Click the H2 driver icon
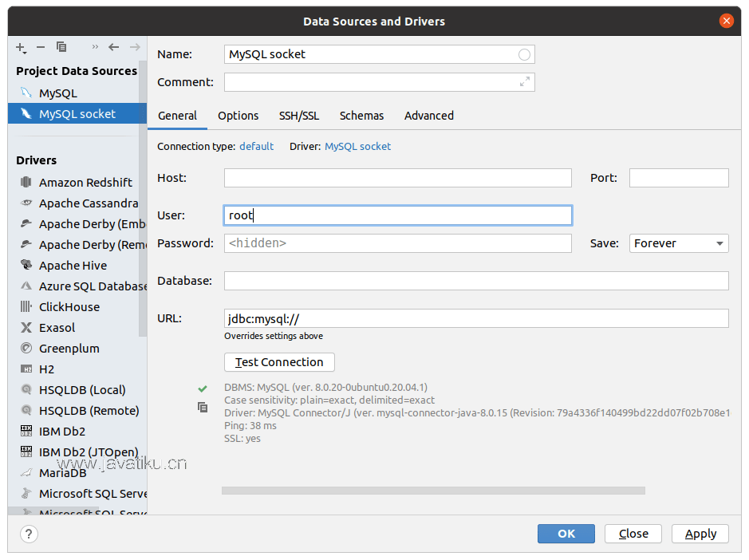749x560 pixels. coord(26,369)
